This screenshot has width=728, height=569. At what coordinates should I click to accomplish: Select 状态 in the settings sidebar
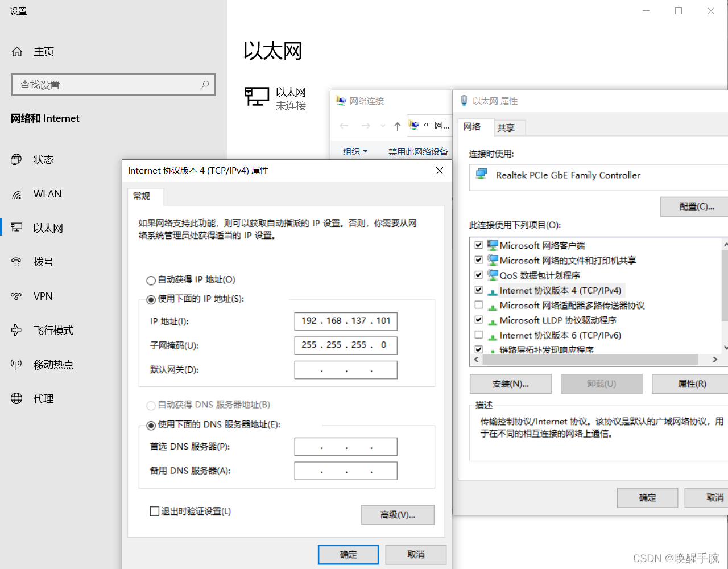[43, 159]
